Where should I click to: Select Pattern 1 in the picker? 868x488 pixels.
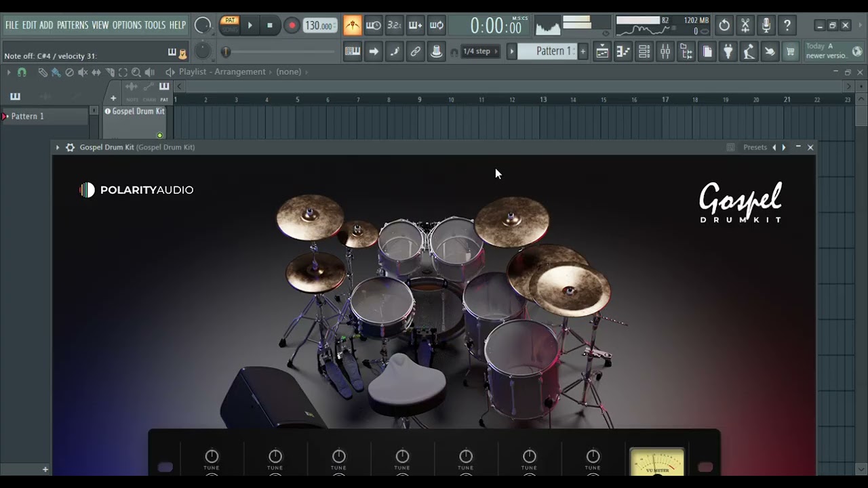click(x=45, y=116)
